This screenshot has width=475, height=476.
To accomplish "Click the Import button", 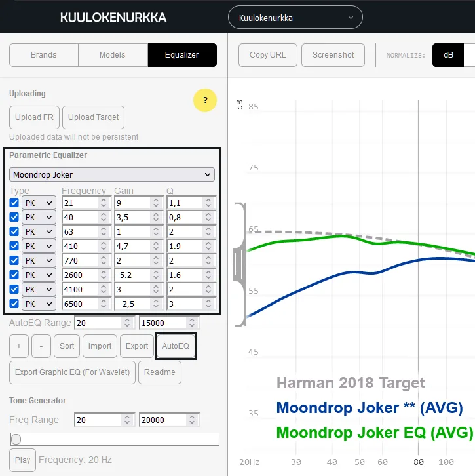I will 100,346.
